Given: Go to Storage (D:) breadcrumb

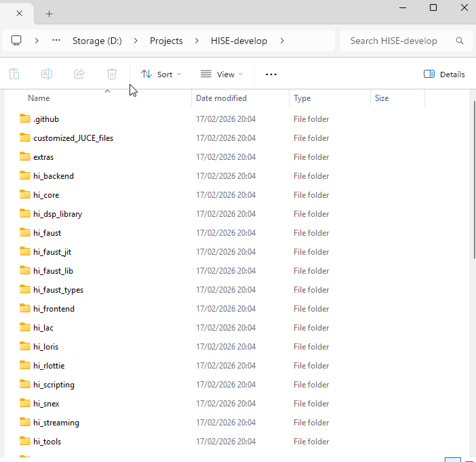Looking at the screenshot, I should [x=97, y=41].
